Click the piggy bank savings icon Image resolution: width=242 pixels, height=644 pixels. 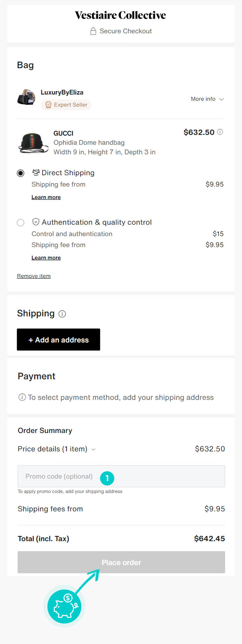click(64, 606)
